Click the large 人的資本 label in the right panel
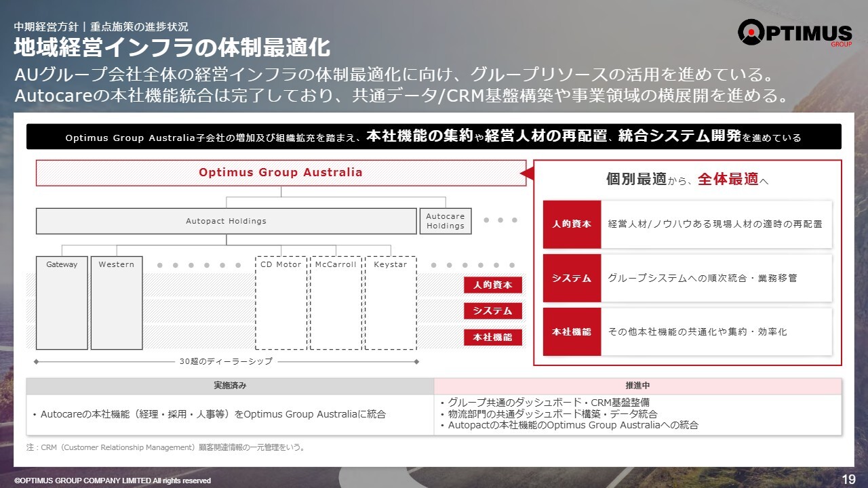This screenshot has height=488, width=868. [572, 224]
